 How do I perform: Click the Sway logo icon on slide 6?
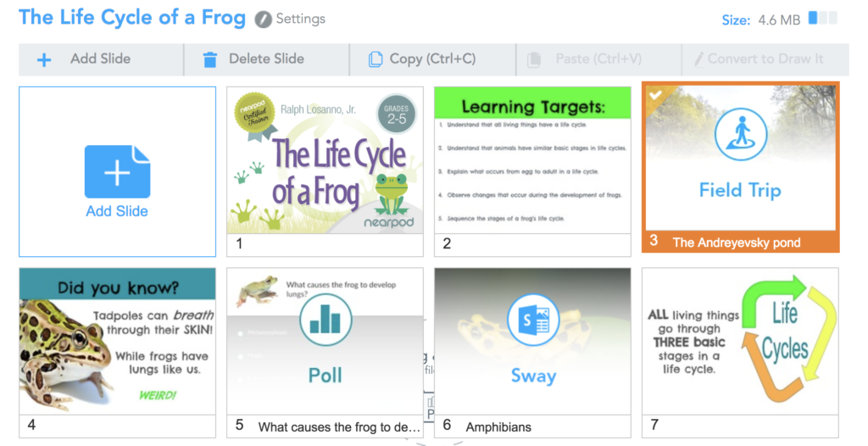(533, 321)
